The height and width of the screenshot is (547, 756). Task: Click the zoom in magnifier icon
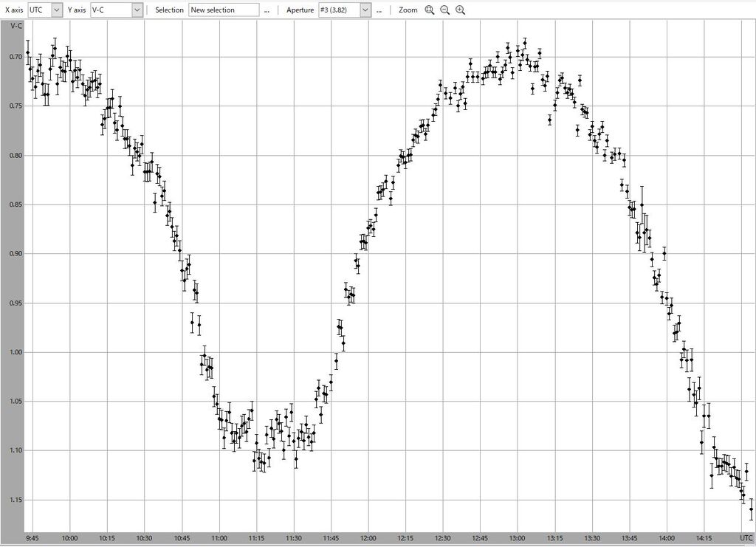(x=461, y=10)
